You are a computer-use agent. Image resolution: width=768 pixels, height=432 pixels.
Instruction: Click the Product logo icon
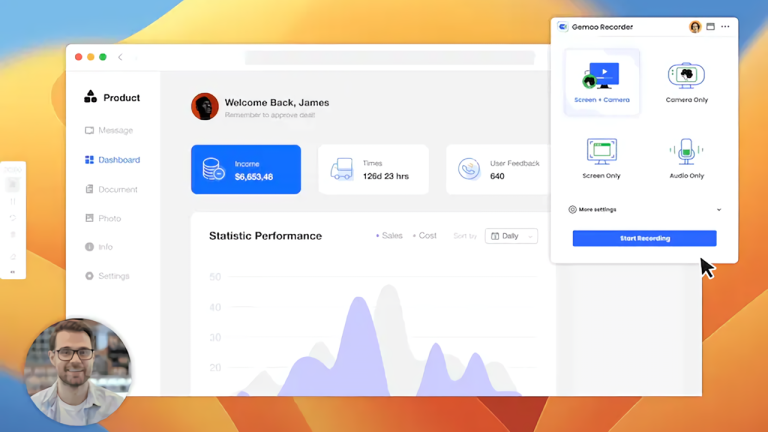(91, 96)
